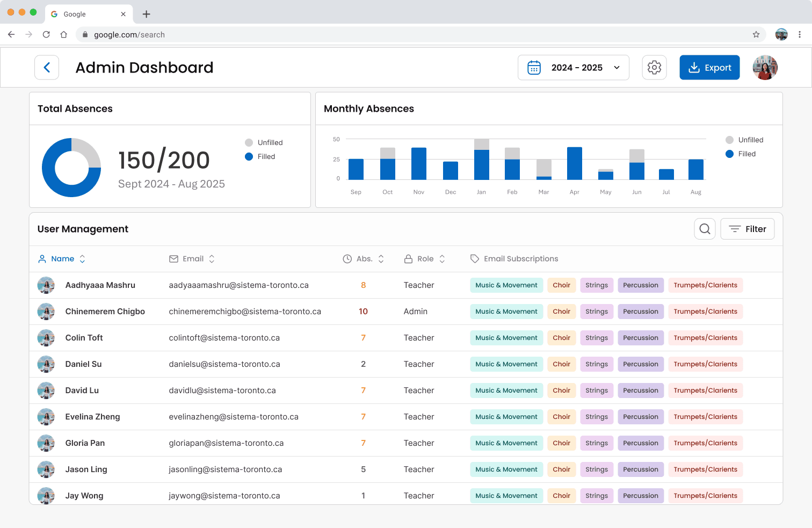Sort the table by Role header
The height and width of the screenshot is (528, 812).
pos(425,259)
